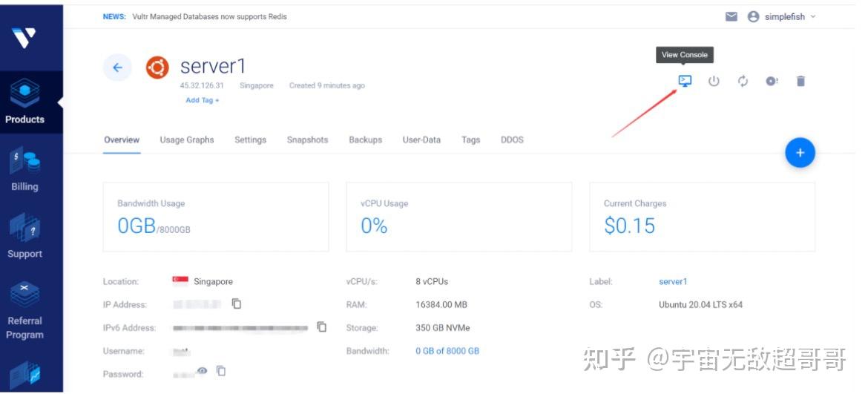The image size is (868, 394).
Task: Switch to the User-Data tab
Action: (422, 140)
